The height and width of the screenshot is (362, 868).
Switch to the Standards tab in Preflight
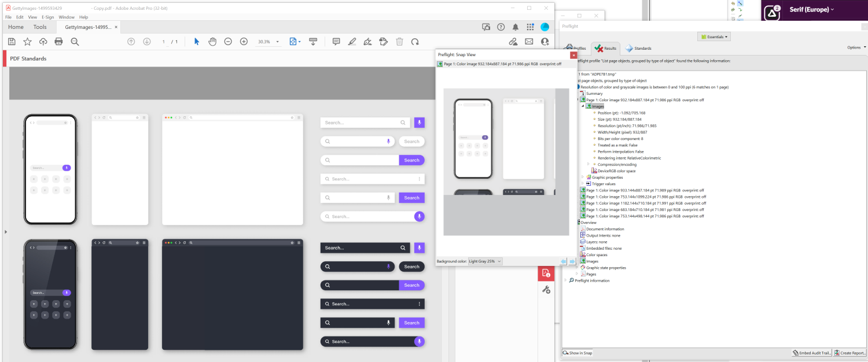click(x=638, y=49)
